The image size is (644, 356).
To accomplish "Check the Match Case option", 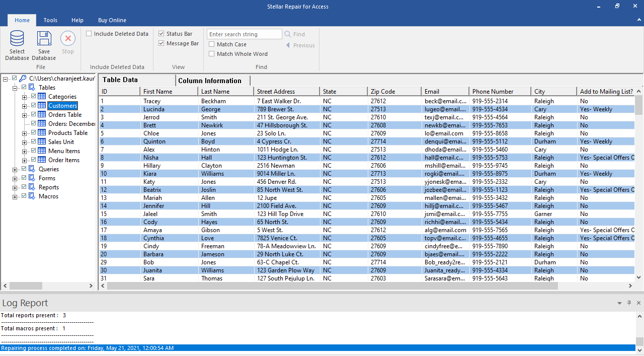I will click(x=211, y=44).
